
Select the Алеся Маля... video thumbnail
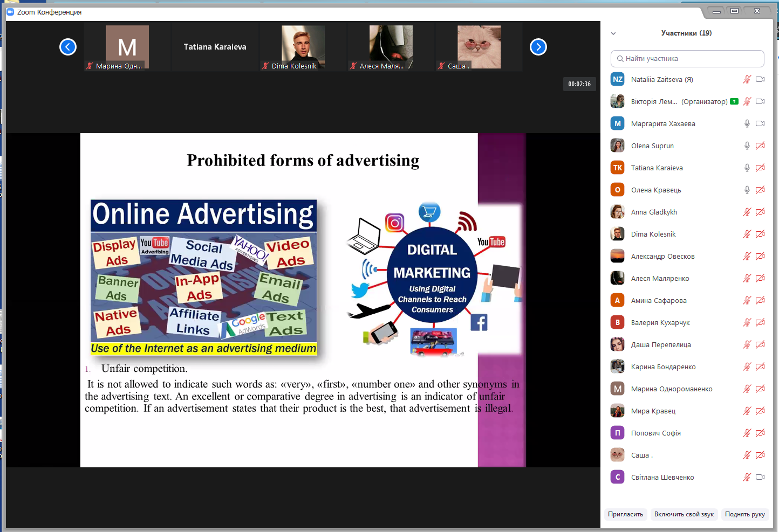point(391,47)
